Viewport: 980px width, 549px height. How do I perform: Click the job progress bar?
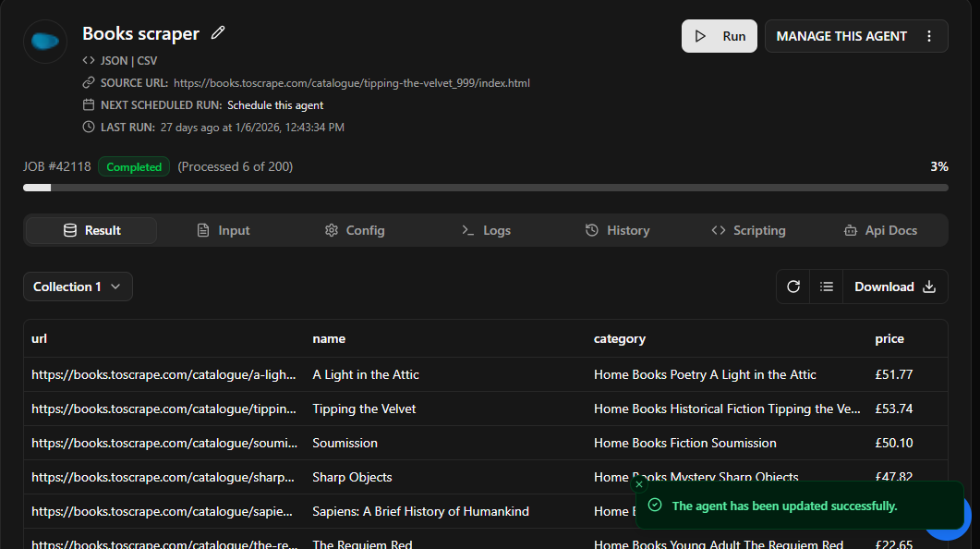click(485, 188)
